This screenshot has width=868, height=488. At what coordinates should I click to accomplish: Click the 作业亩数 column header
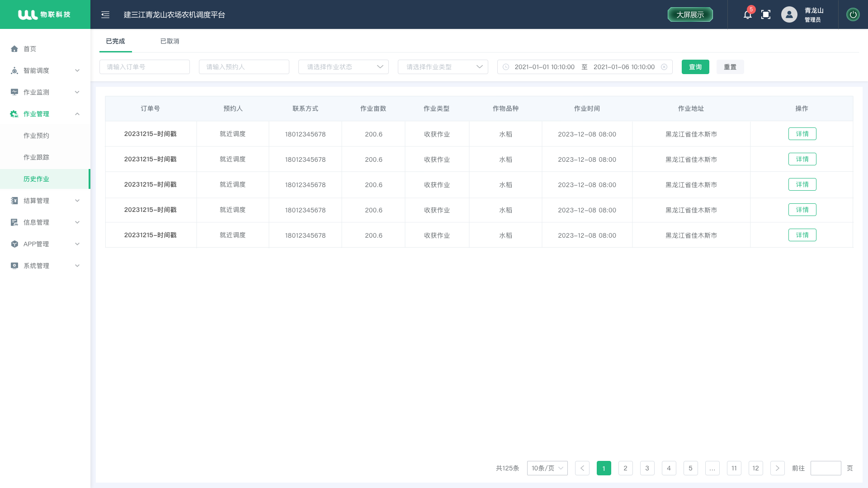373,108
